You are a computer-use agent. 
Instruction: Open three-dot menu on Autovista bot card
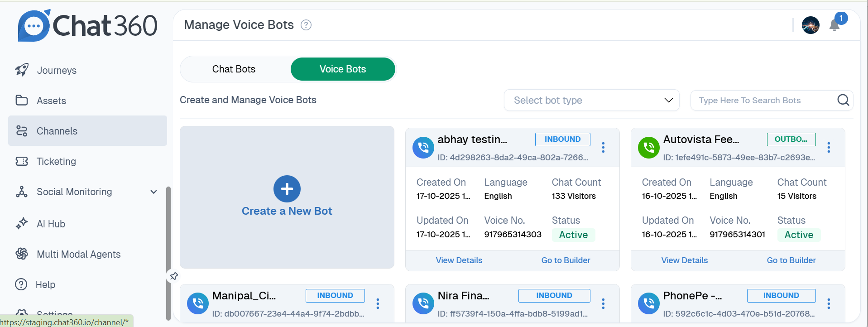coord(829,147)
